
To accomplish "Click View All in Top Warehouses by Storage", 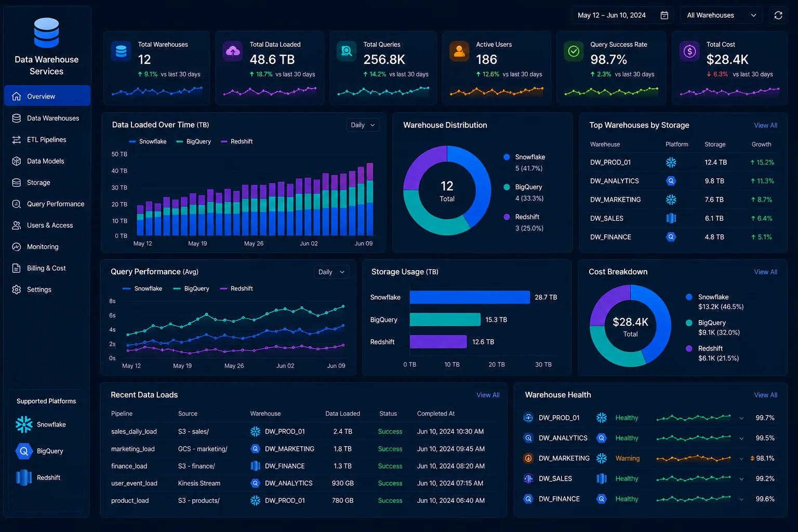I will tap(766, 125).
